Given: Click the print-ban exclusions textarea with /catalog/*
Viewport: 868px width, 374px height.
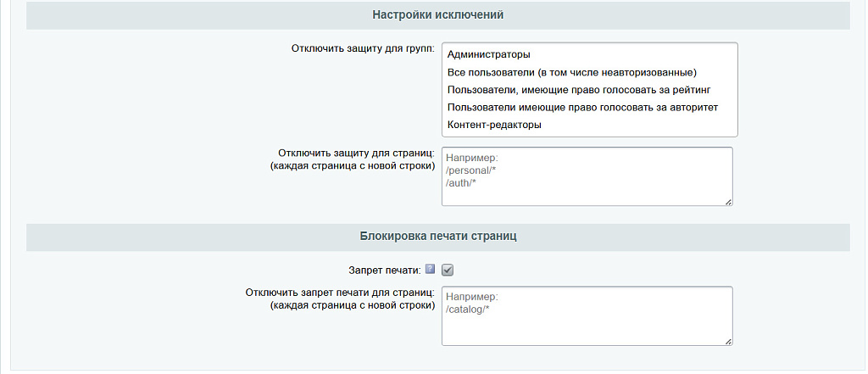Looking at the screenshot, I should point(587,315).
